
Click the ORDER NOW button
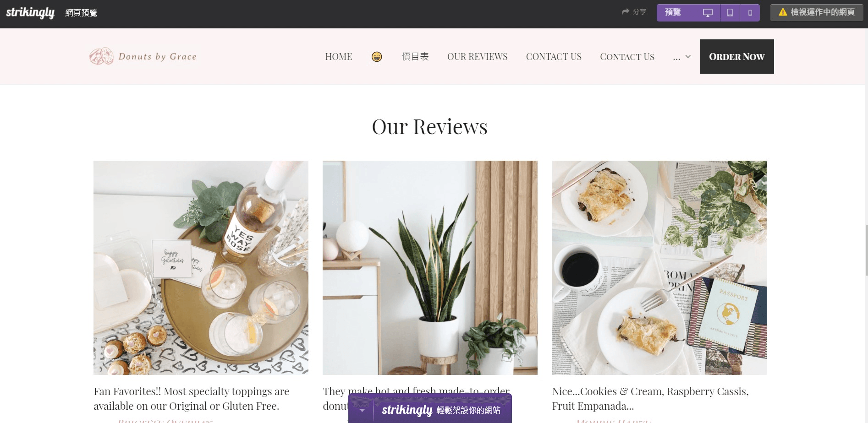point(737,57)
